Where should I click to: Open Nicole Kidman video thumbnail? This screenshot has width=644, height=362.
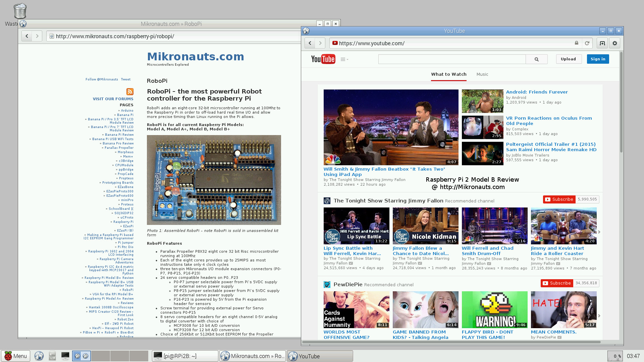425,226
